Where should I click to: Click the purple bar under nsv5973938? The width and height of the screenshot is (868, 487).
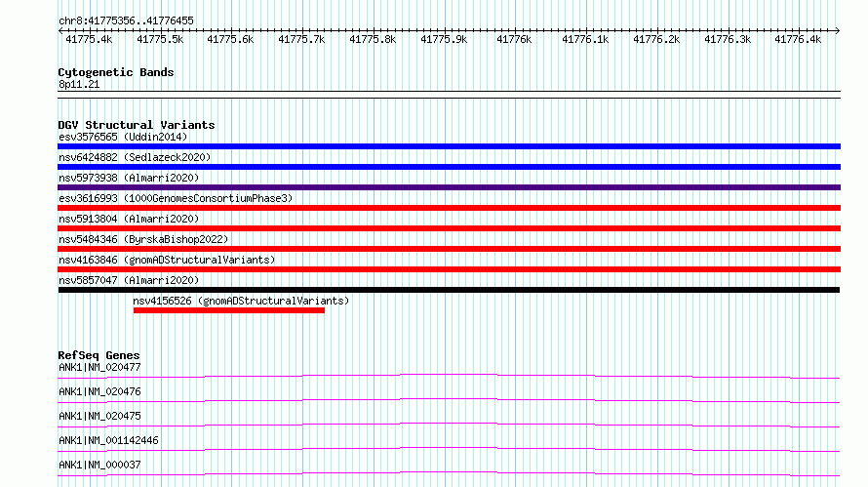click(449, 187)
